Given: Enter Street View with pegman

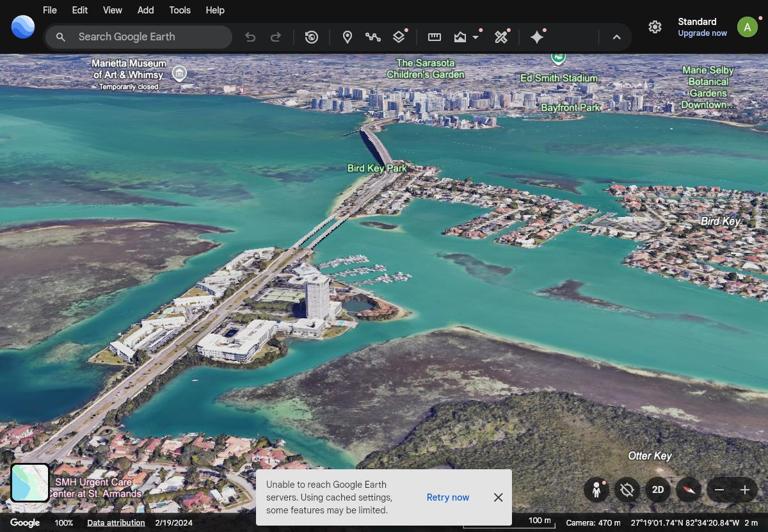Looking at the screenshot, I should (x=596, y=490).
